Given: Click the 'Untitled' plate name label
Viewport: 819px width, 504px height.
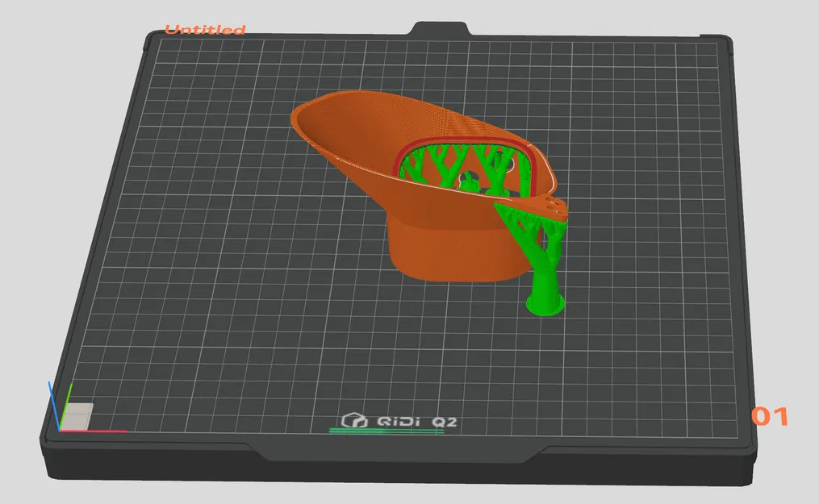Looking at the screenshot, I should click(205, 30).
